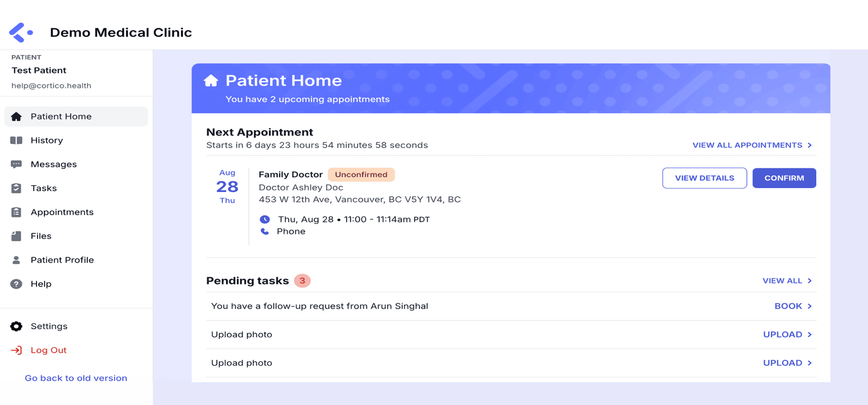The height and width of the screenshot is (405, 868).
Task: Click the Tasks clipboard icon
Action: [x=16, y=189]
